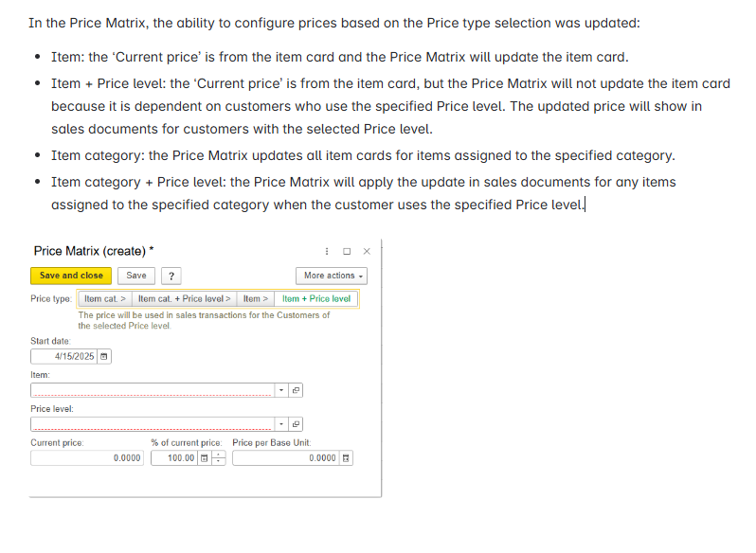Screen dimensions: 756x553
Task: Click the Save and close button
Action: (71, 276)
